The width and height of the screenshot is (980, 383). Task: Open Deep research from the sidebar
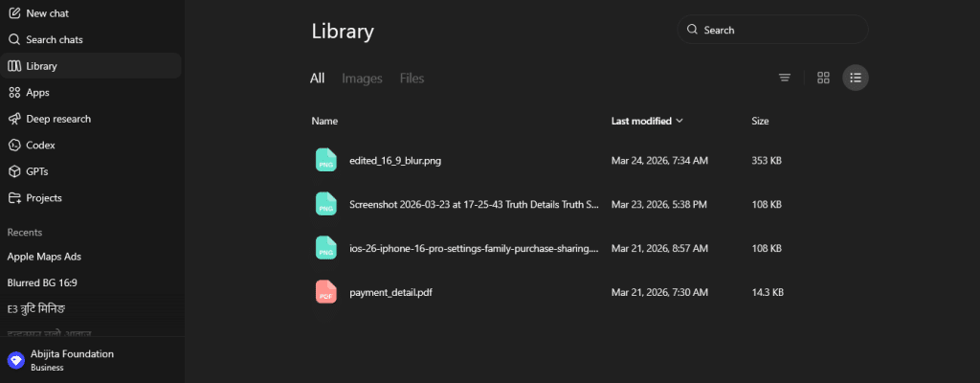(59, 119)
